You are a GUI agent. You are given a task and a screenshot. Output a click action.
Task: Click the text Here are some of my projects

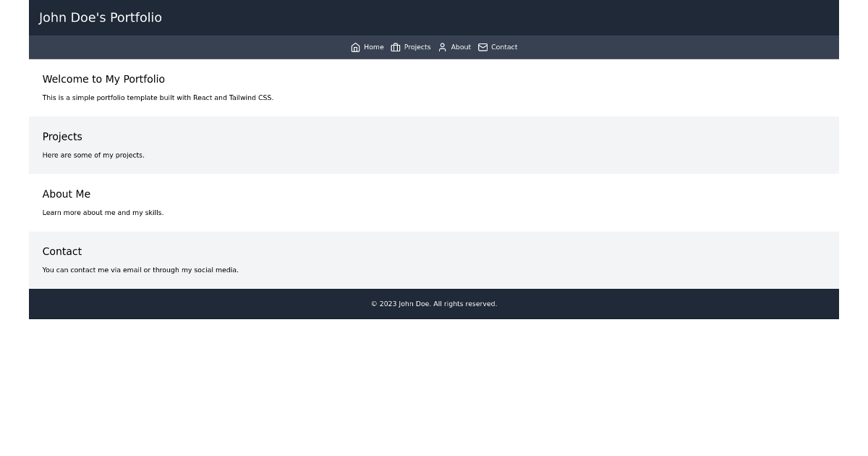[x=93, y=155]
